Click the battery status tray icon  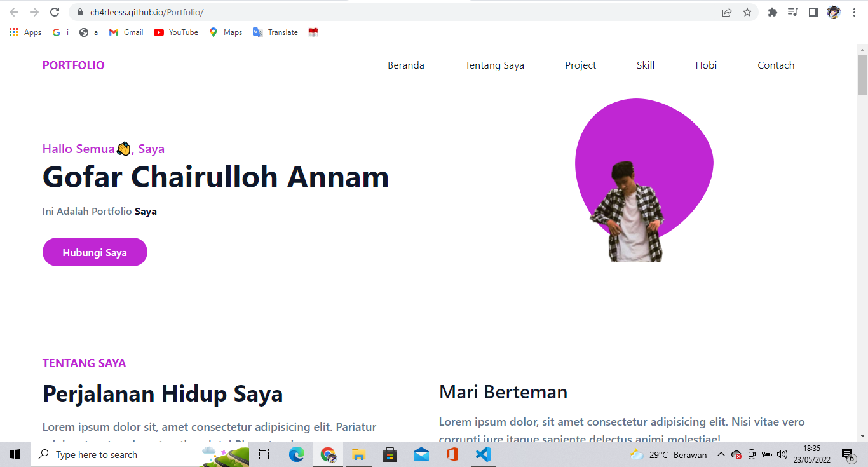click(767, 454)
